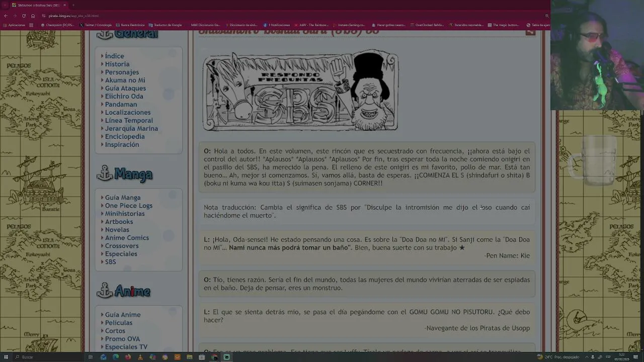The image size is (644, 362).
Task: Open the Novelas link
Action: point(117,230)
